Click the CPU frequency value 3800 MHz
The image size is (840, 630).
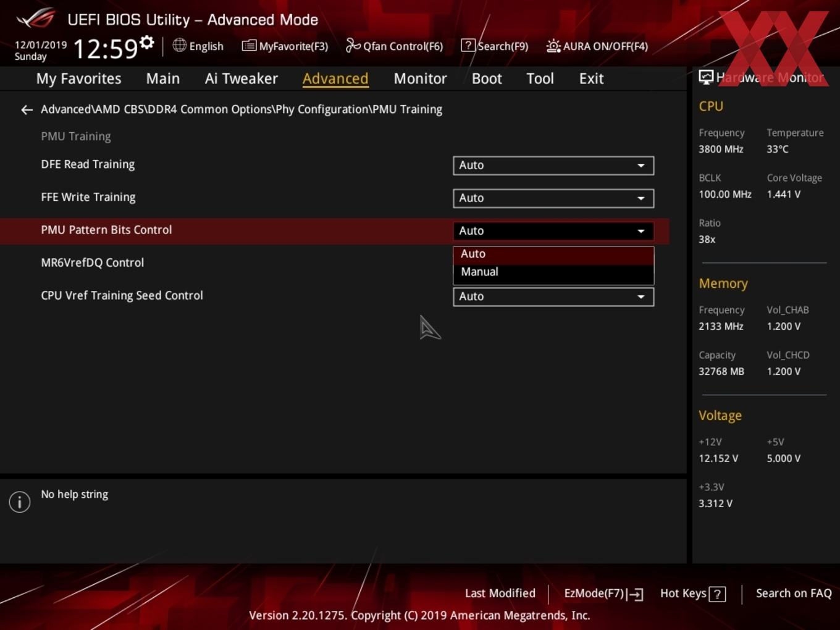pos(721,149)
